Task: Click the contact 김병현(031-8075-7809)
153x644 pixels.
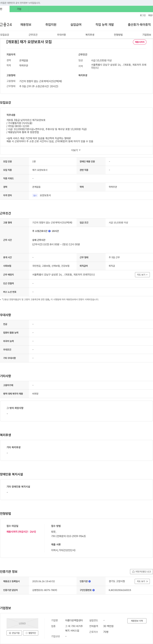Action: click(45, 590)
